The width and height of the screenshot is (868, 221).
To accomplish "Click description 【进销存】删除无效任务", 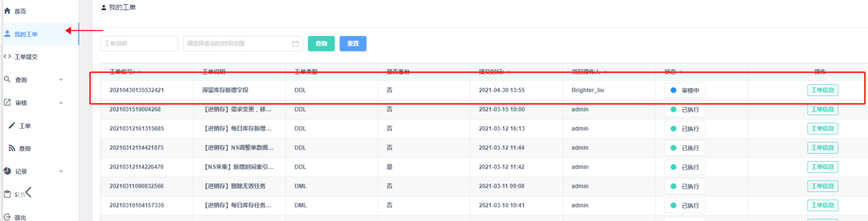I will (235, 186).
